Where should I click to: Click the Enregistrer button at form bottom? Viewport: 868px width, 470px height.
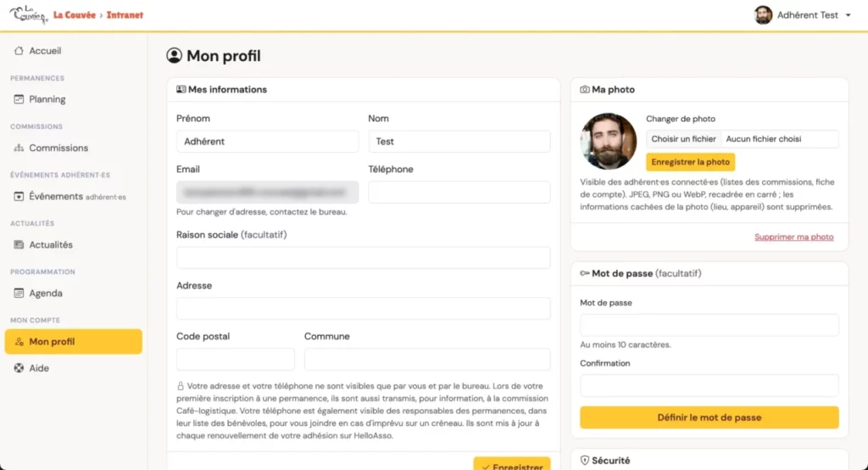point(512,464)
